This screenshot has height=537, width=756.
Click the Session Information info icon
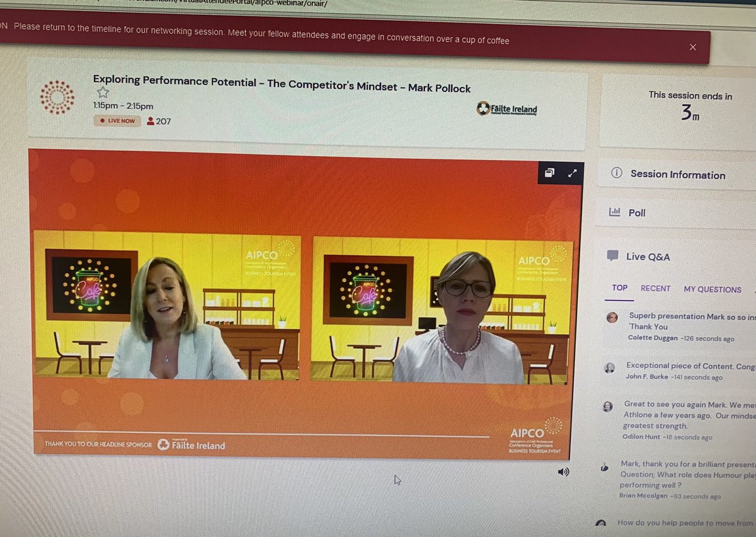pos(617,173)
